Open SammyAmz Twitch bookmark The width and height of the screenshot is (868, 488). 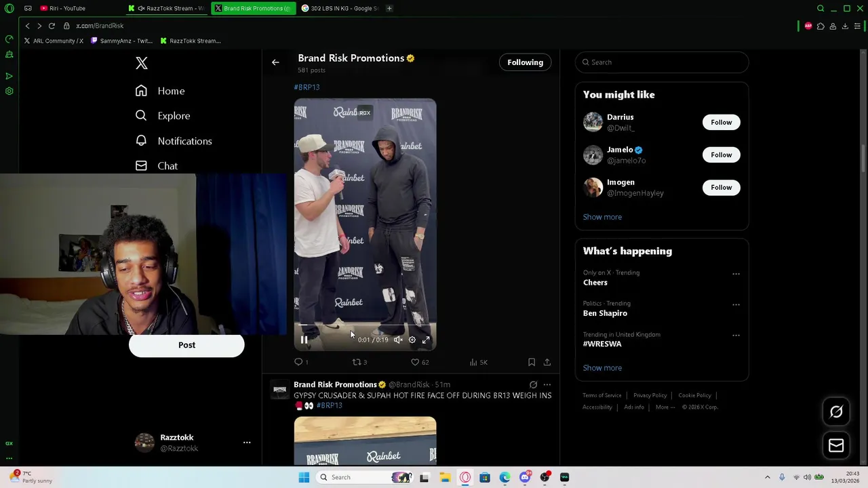click(x=121, y=41)
